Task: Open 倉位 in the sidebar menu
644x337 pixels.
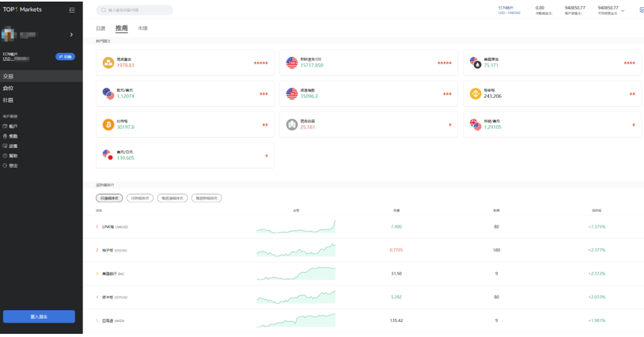Action: tap(9, 89)
